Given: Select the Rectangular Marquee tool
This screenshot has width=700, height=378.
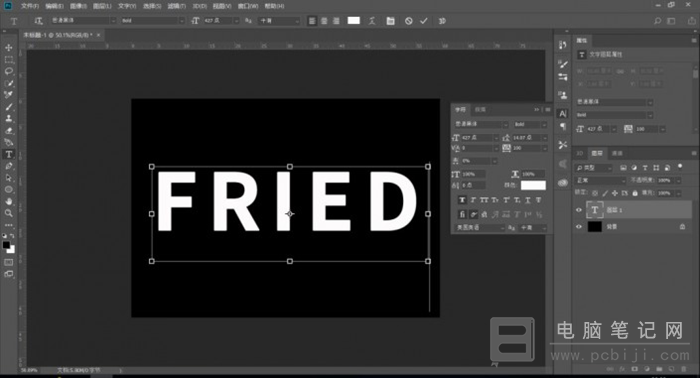Looking at the screenshot, I should tap(8, 59).
